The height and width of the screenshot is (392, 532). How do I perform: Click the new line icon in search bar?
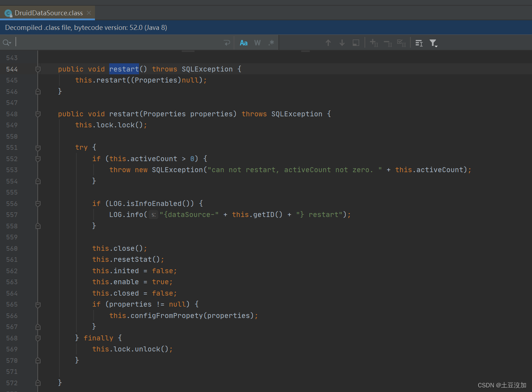pos(227,43)
